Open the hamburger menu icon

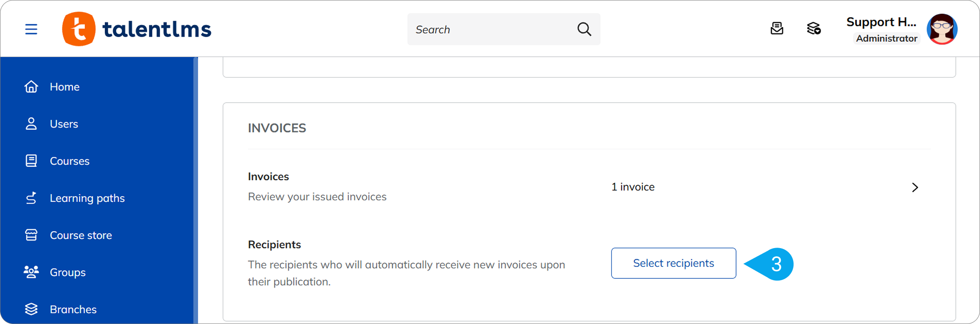31,29
